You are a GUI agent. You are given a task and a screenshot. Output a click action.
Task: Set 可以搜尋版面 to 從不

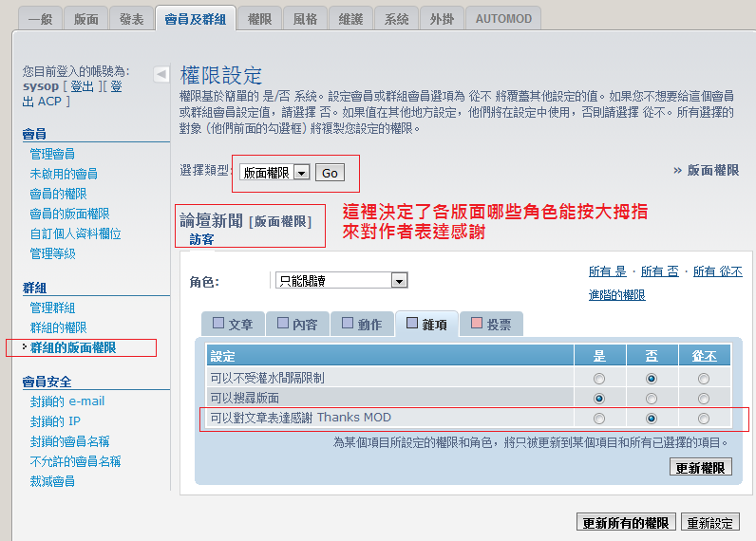704,398
